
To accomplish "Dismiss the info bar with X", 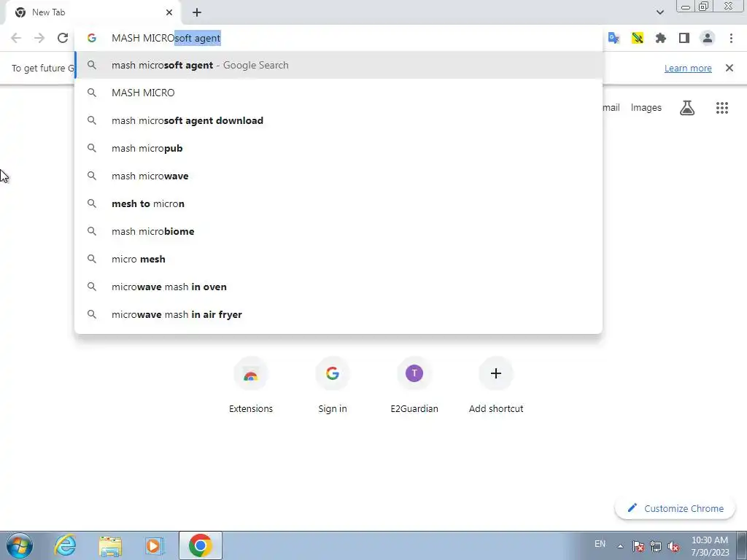I will click(729, 68).
